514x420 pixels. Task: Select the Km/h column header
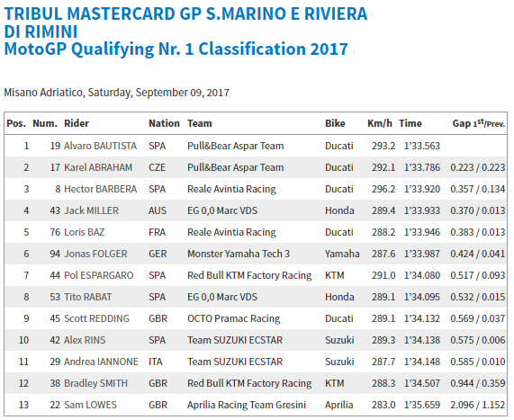(x=380, y=123)
